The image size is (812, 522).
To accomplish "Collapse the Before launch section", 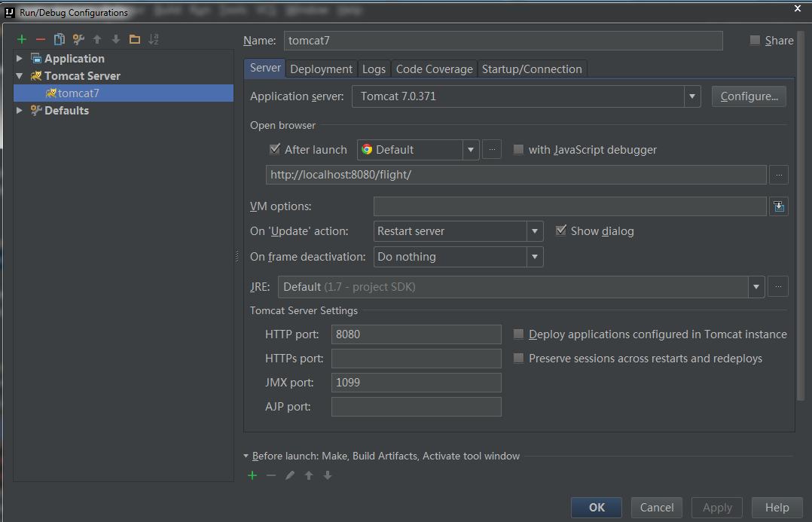I will pyautogui.click(x=246, y=456).
